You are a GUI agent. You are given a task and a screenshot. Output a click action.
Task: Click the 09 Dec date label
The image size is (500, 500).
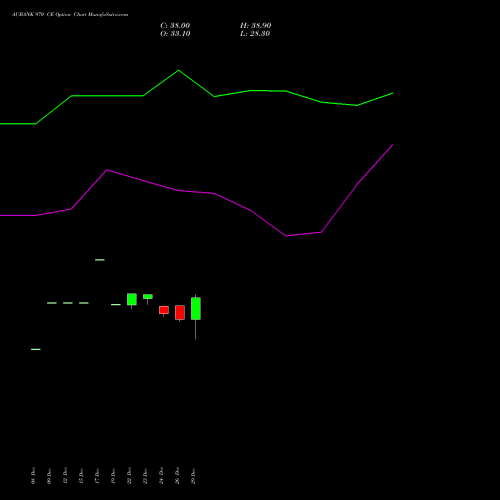coord(49,476)
